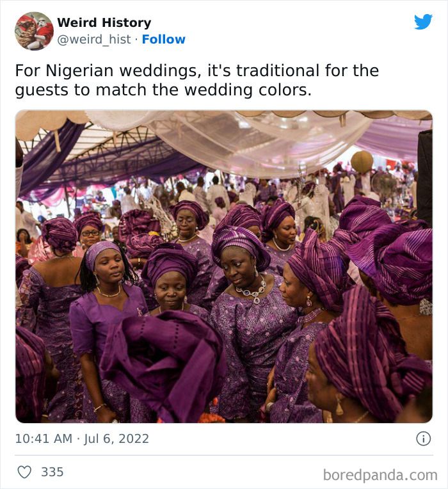
Task: Click the woman wearing glasses in the photo
Action: click(x=90, y=232)
